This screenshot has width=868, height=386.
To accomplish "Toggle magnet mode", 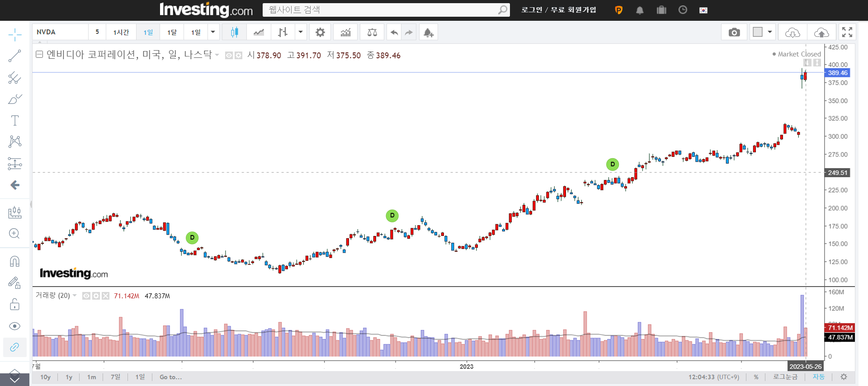I will (14, 261).
